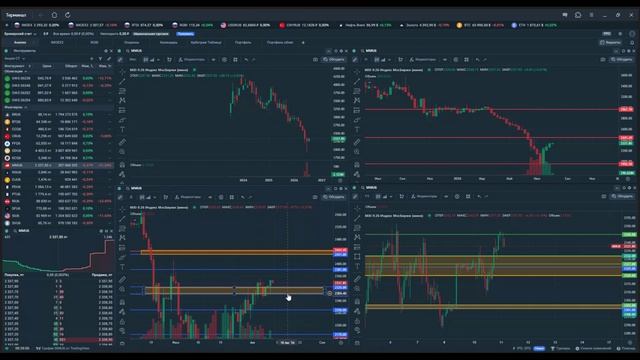Viewport: 640px width, 360px height.
Task: Click Обсудить in yellow-zones chart toolbar
Action: [x=622, y=196]
